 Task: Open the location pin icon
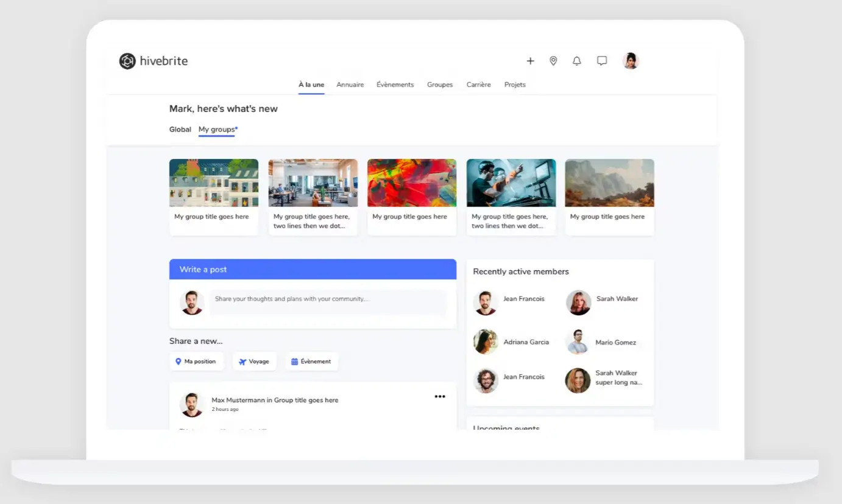[x=553, y=61]
